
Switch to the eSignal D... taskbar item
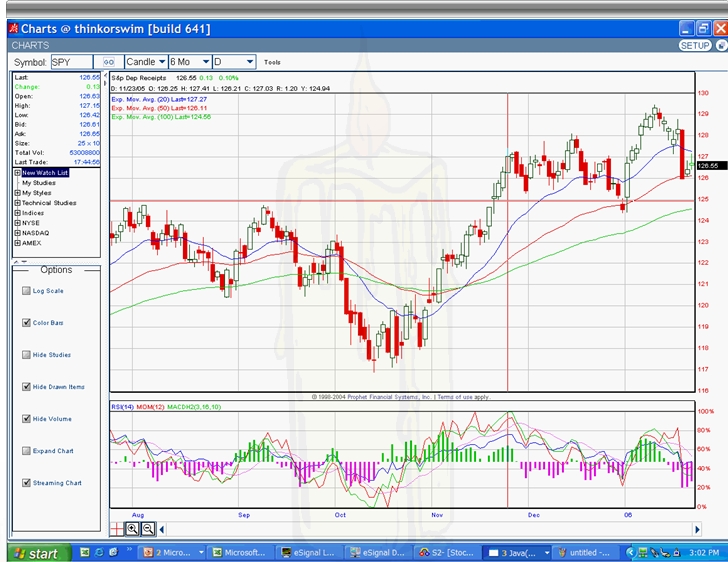(x=378, y=553)
